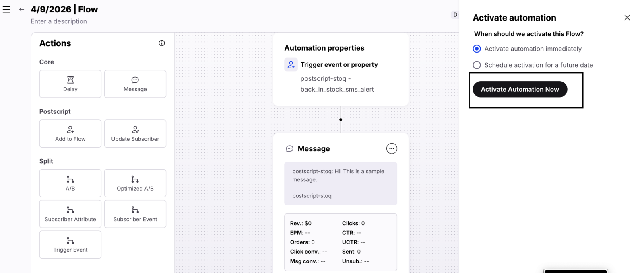
Task: Choose the Update Subscriber action
Action: pos(135,133)
